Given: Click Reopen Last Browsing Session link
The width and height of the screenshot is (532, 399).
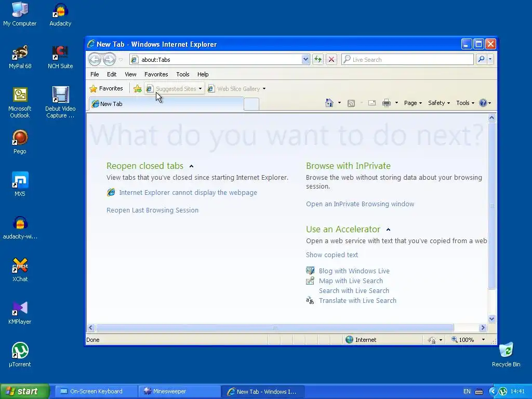Looking at the screenshot, I should (152, 210).
